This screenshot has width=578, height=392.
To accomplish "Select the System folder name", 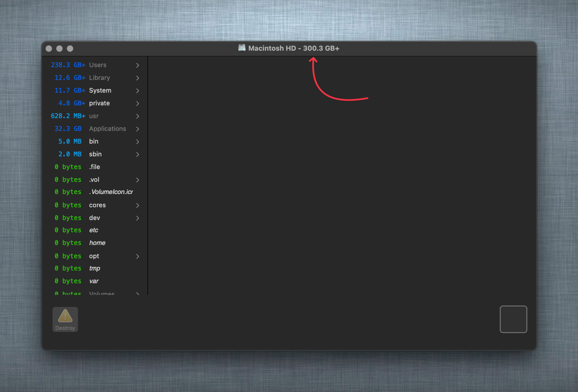I will coord(100,90).
